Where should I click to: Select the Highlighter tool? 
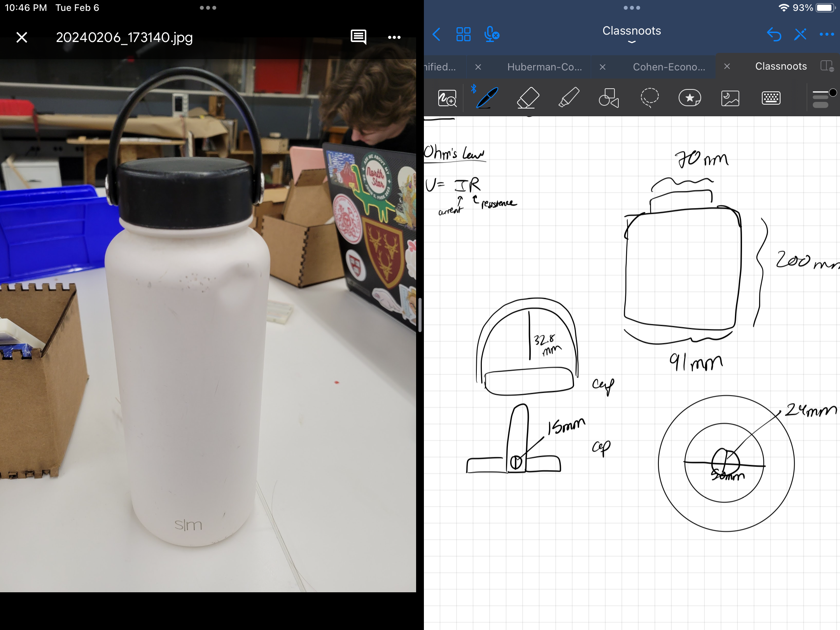tap(569, 98)
